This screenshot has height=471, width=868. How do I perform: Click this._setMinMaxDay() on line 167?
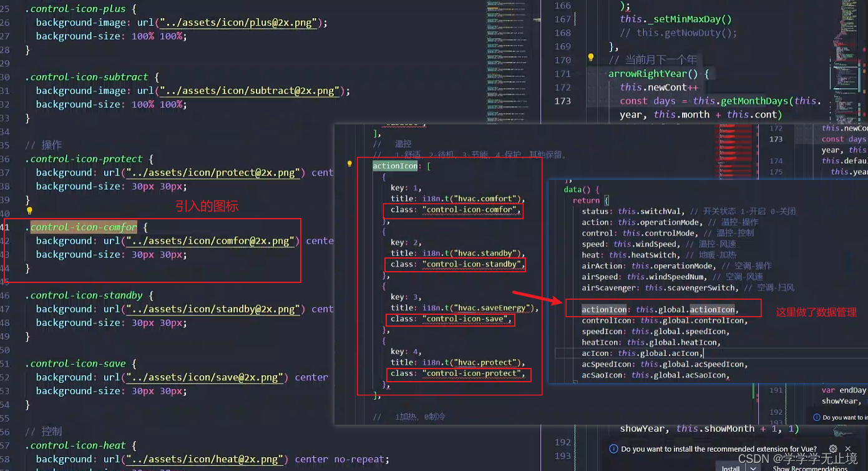[676, 19]
